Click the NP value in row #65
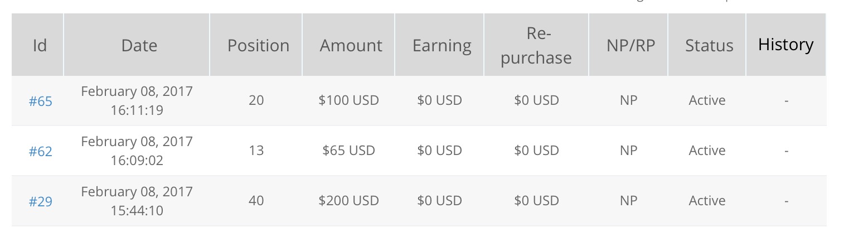Image resolution: width=868 pixels, height=237 pixels. (x=628, y=100)
